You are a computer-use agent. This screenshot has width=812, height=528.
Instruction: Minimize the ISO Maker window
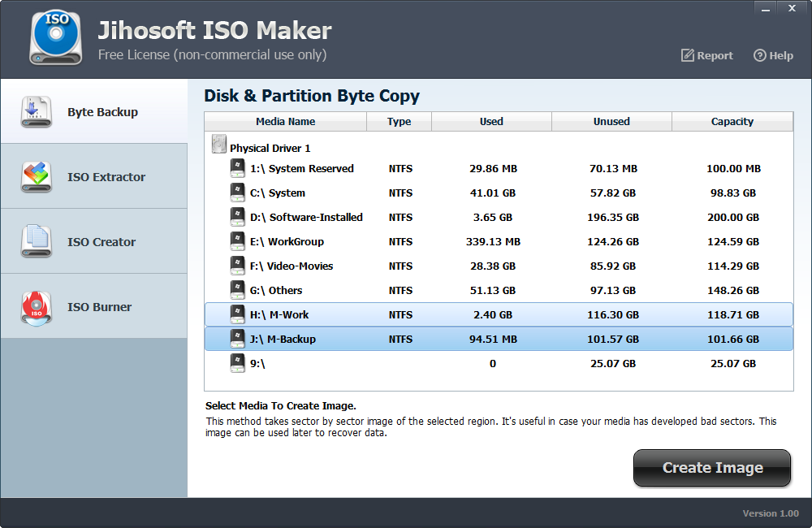coord(766,8)
